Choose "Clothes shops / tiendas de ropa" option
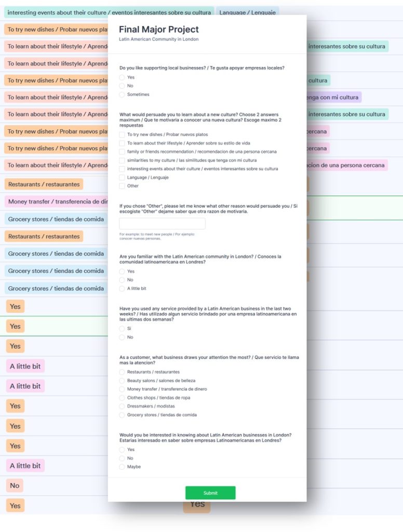This screenshot has height=532, width=403. click(122, 398)
